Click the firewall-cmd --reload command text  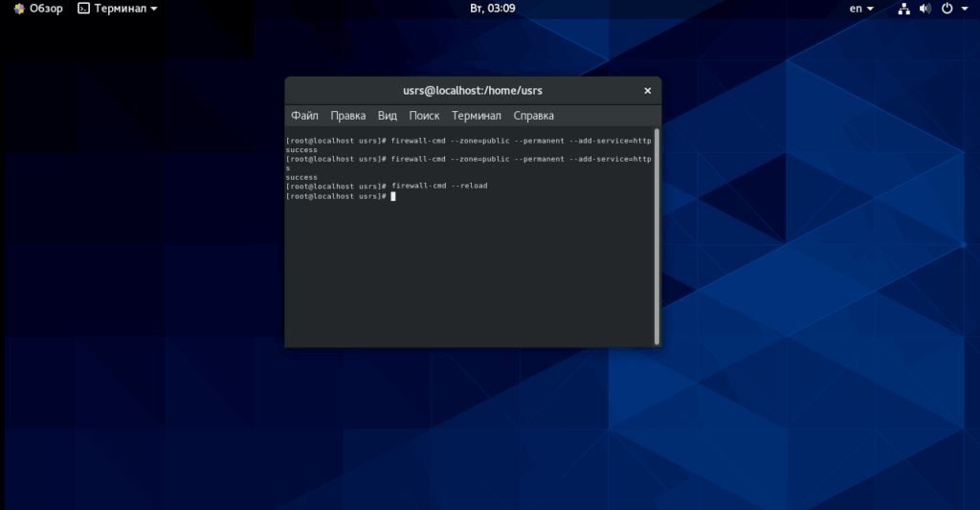point(439,186)
